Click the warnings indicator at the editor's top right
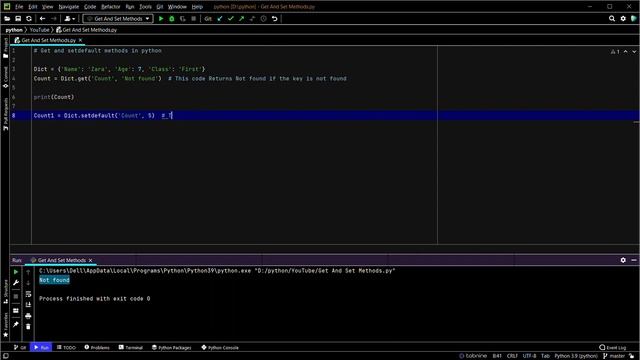This screenshot has width=640, height=360. coord(615,52)
